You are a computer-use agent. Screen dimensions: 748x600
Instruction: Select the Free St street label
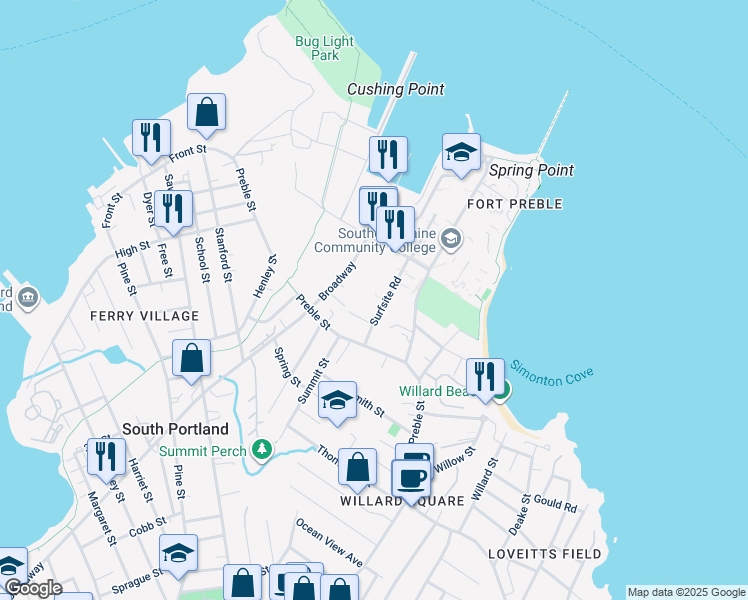[x=165, y=260]
